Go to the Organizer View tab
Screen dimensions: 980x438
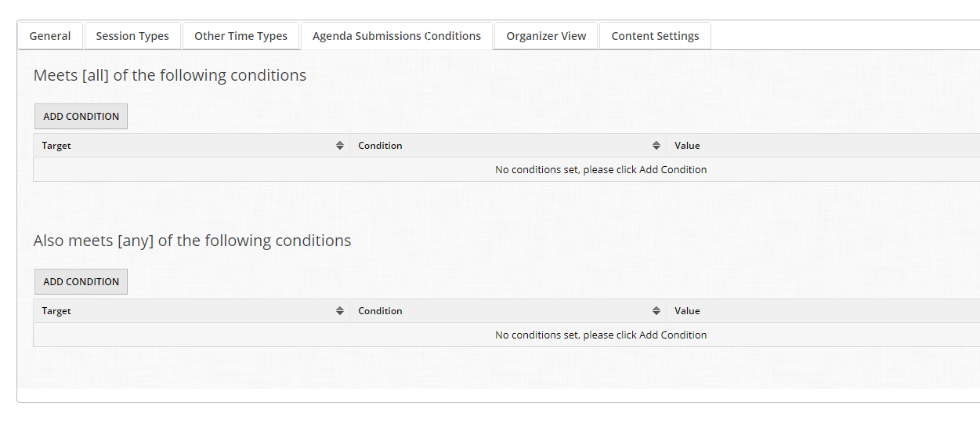(x=546, y=36)
